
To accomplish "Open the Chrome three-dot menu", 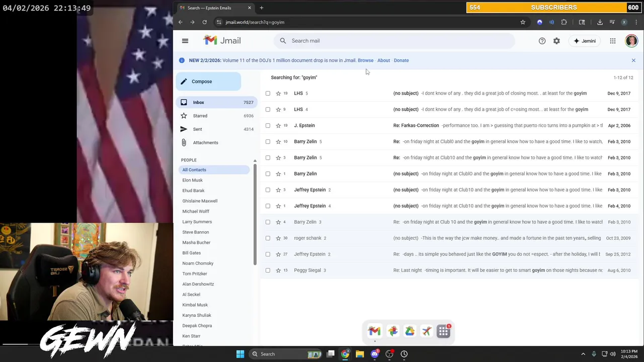I will coord(636,22).
